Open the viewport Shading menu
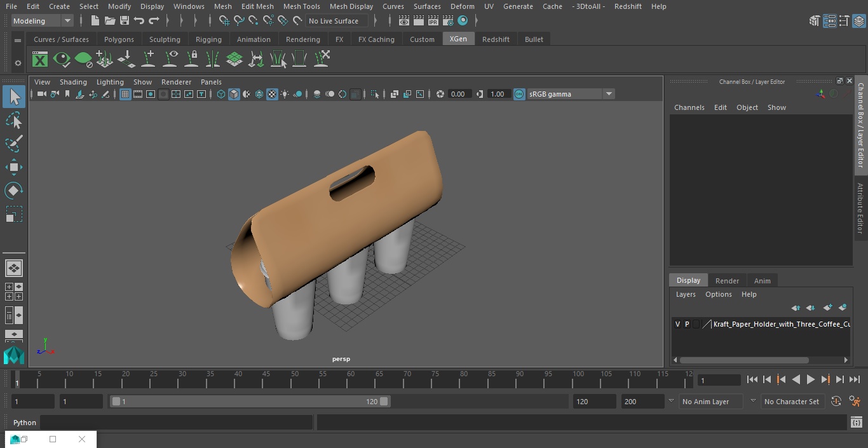The image size is (868, 448). pyautogui.click(x=73, y=82)
